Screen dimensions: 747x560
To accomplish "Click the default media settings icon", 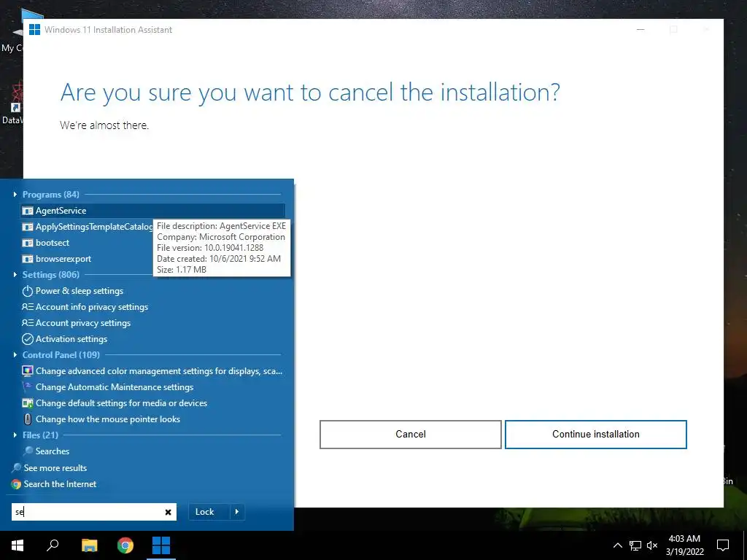I will coord(28,403).
